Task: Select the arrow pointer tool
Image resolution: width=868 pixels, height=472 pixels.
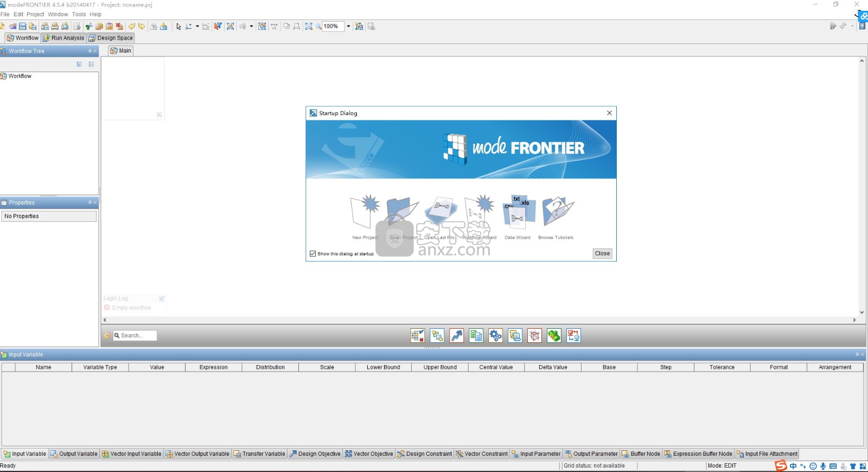Action: [178, 26]
